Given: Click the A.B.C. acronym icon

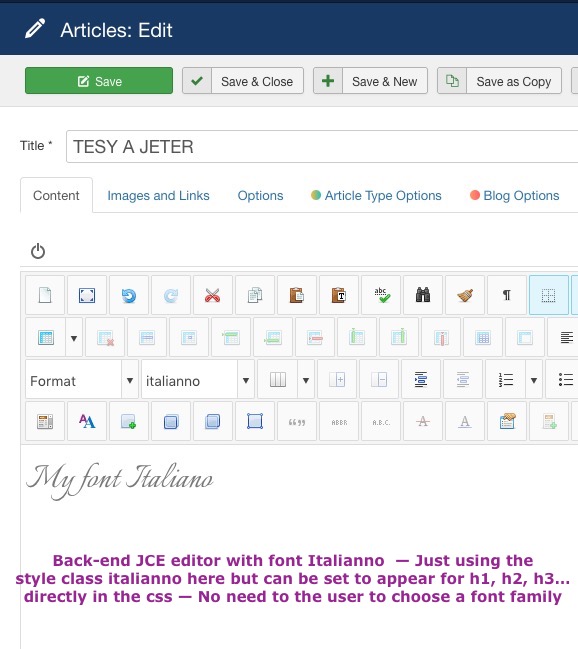Looking at the screenshot, I should pyautogui.click(x=381, y=421).
